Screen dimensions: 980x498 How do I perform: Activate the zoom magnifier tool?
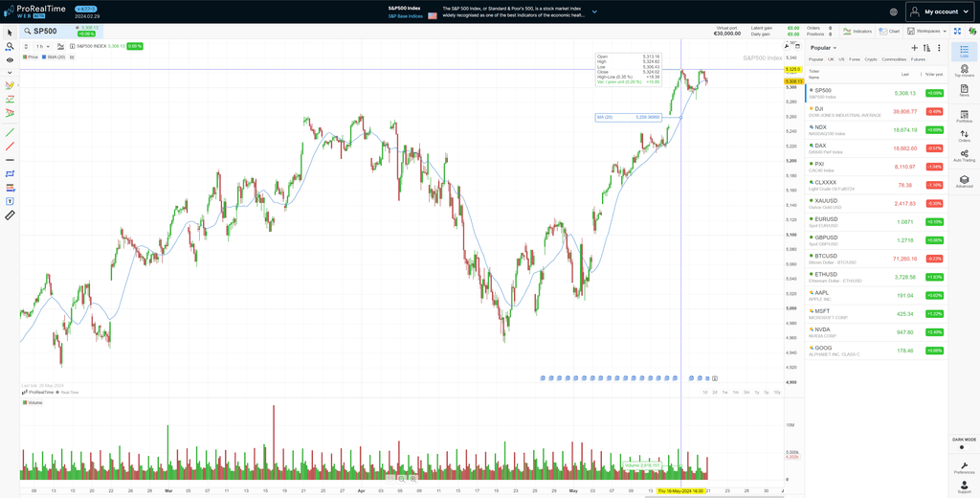(10, 46)
